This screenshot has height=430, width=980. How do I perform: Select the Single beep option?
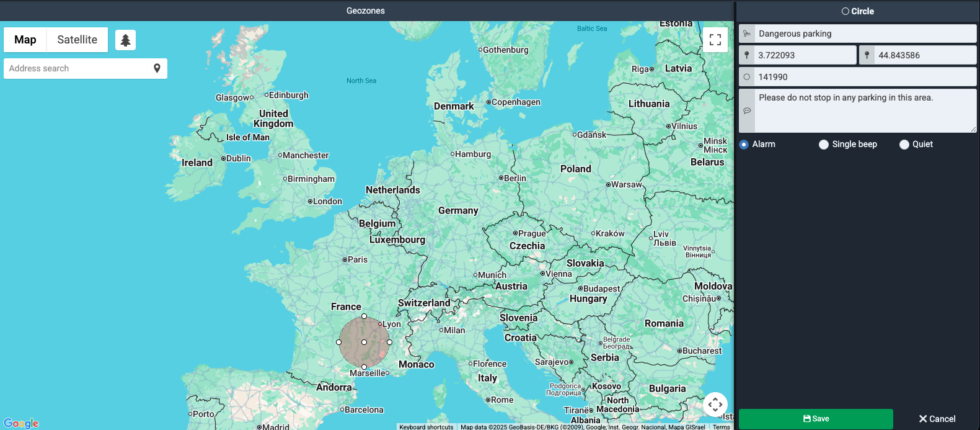(824, 145)
